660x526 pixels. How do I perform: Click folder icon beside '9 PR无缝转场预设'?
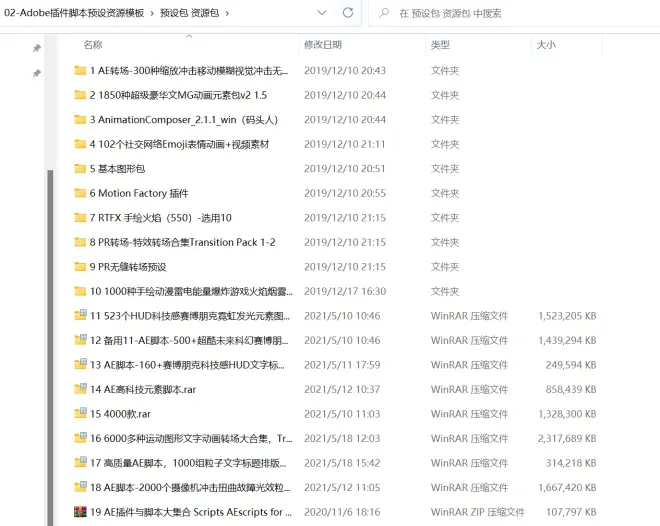pyautogui.click(x=80, y=266)
